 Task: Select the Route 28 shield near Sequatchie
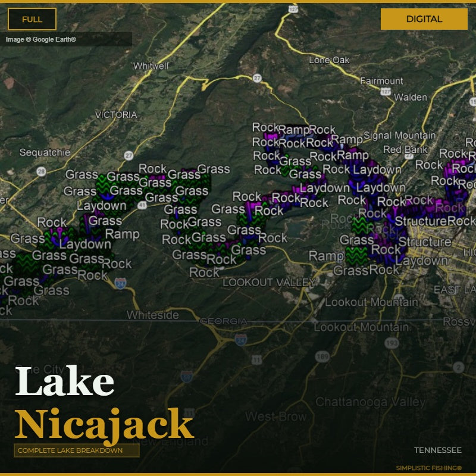41,171
